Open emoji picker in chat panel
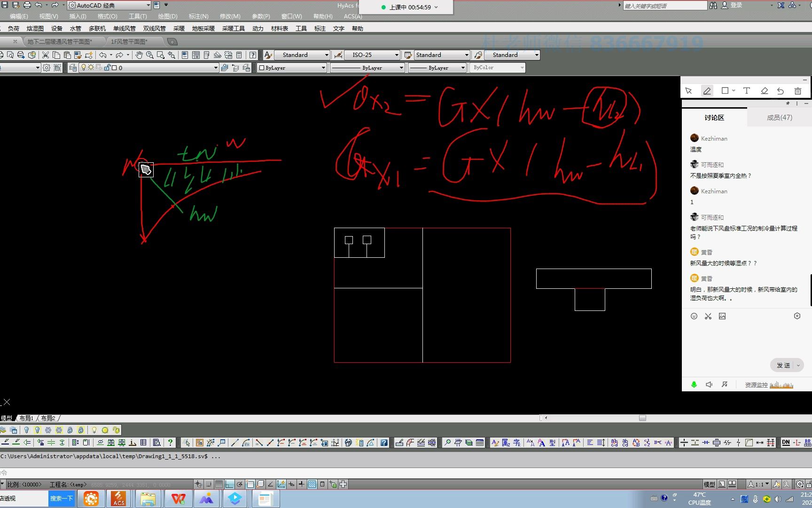The height and width of the screenshot is (508, 812). (x=694, y=316)
